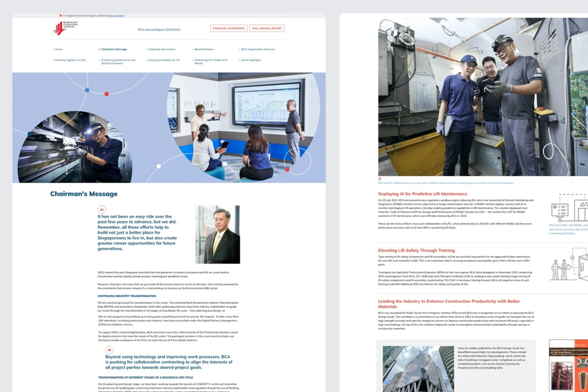The image size is (588, 392).
Task: Go to the Home nav item
Action: point(58,49)
